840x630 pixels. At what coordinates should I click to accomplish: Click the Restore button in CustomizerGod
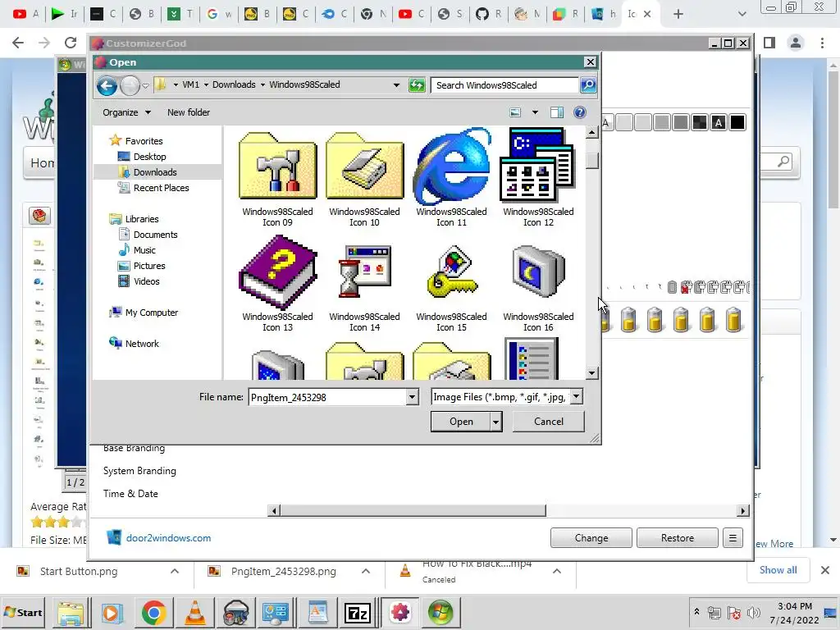click(677, 538)
